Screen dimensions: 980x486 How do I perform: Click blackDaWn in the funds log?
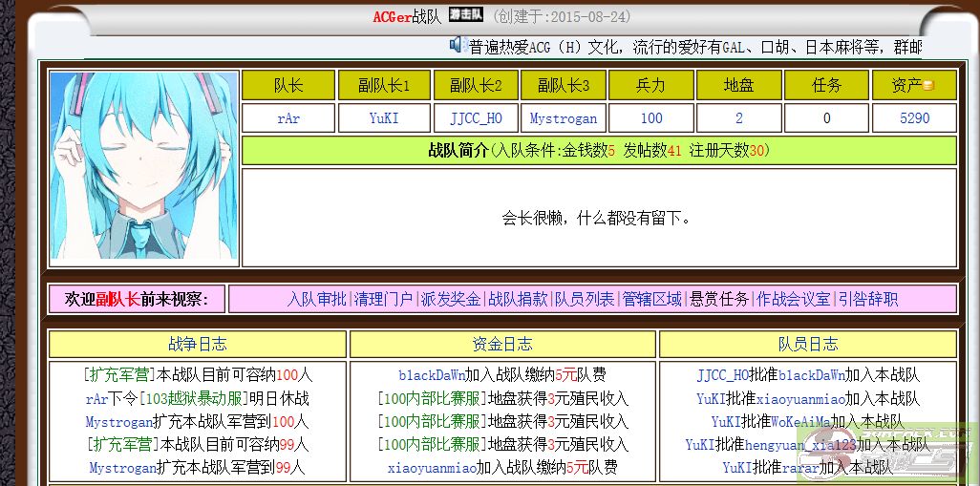[x=432, y=375]
